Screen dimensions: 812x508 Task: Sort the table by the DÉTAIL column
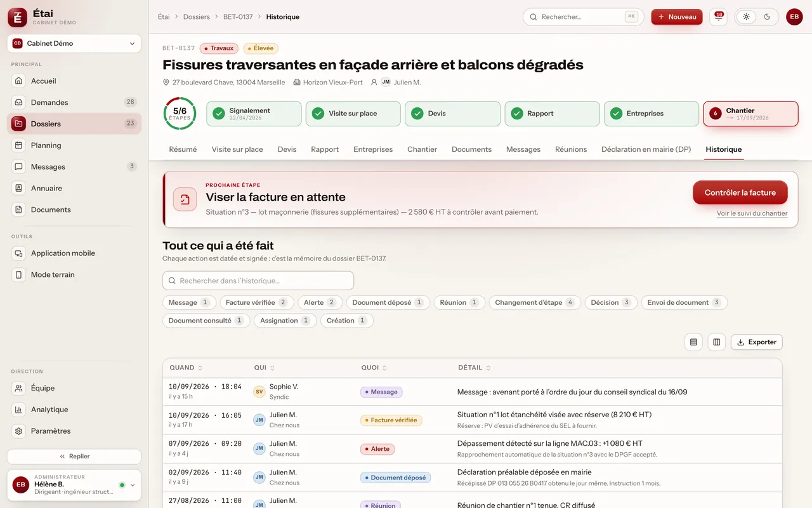pos(475,368)
